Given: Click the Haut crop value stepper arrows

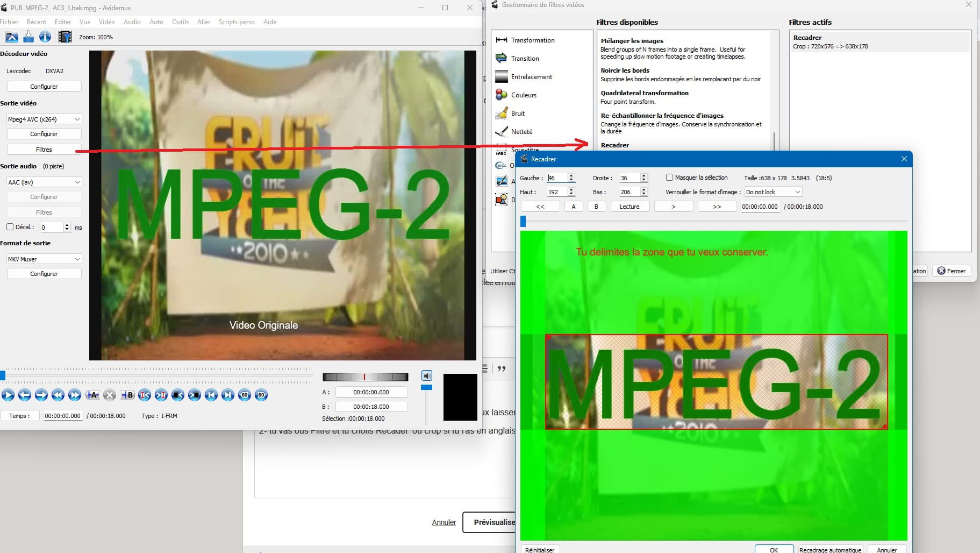Looking at the screenshot, I should pyautogui.click(x=571, y=192).
